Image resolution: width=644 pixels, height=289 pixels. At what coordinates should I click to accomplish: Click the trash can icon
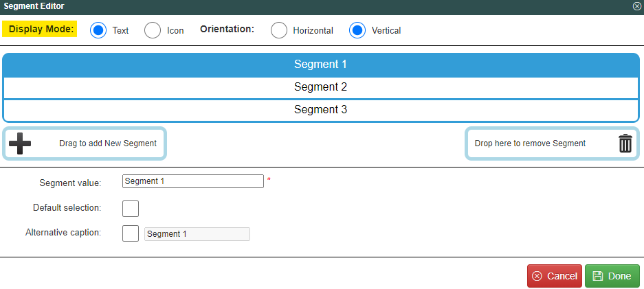pyautogui.click(x=625, y=143)
